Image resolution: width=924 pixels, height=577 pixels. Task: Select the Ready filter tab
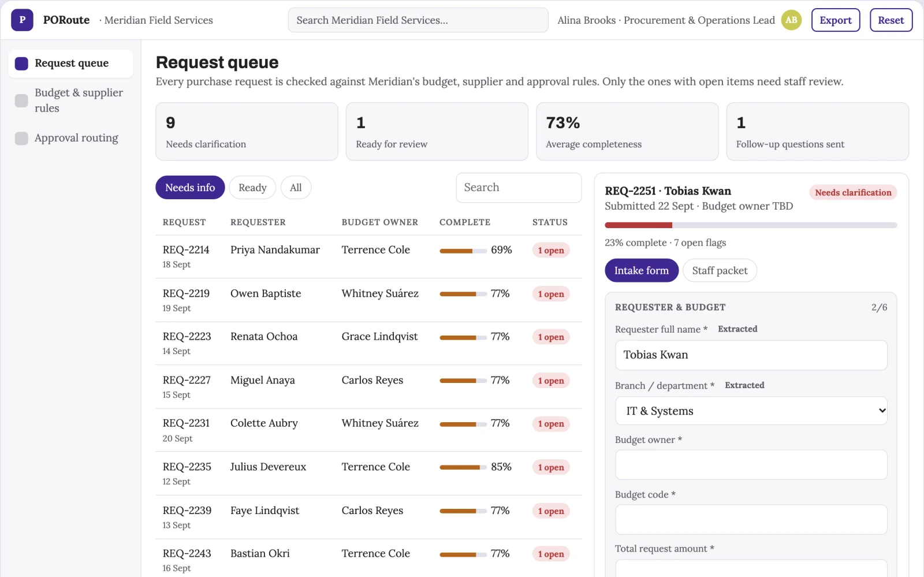pos(252,188)
